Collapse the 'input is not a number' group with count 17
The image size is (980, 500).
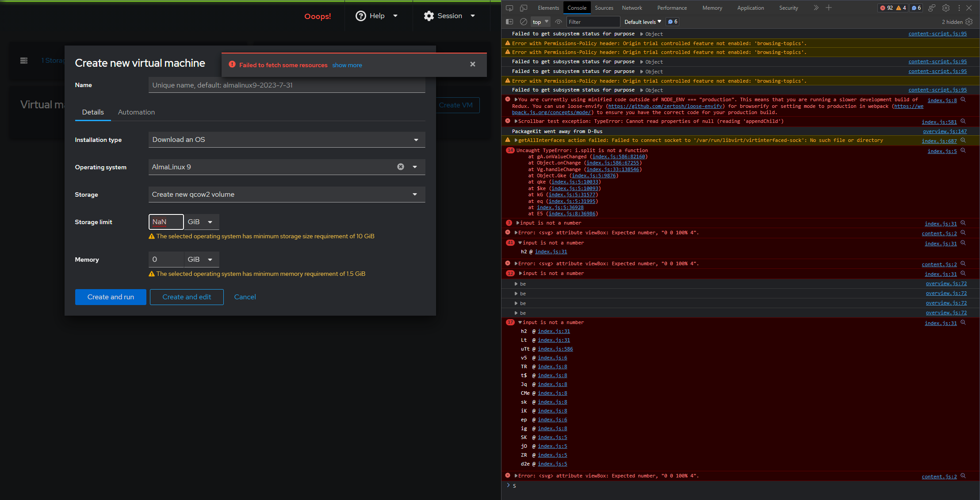520,322
